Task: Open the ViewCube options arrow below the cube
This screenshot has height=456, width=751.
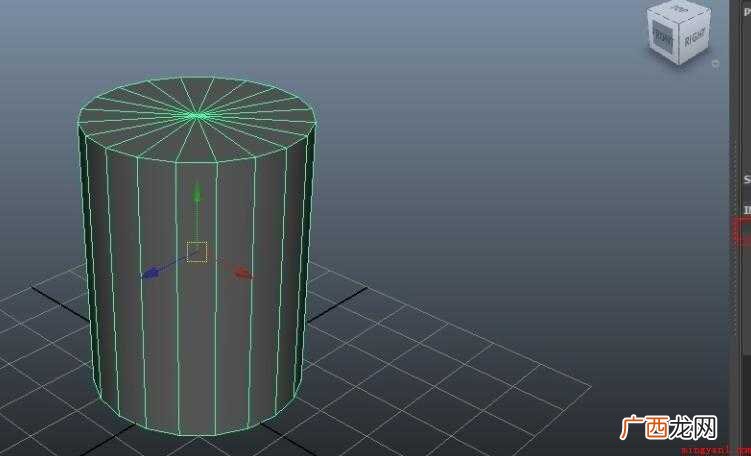Action: pyautogui.click(x=716, y=63)
